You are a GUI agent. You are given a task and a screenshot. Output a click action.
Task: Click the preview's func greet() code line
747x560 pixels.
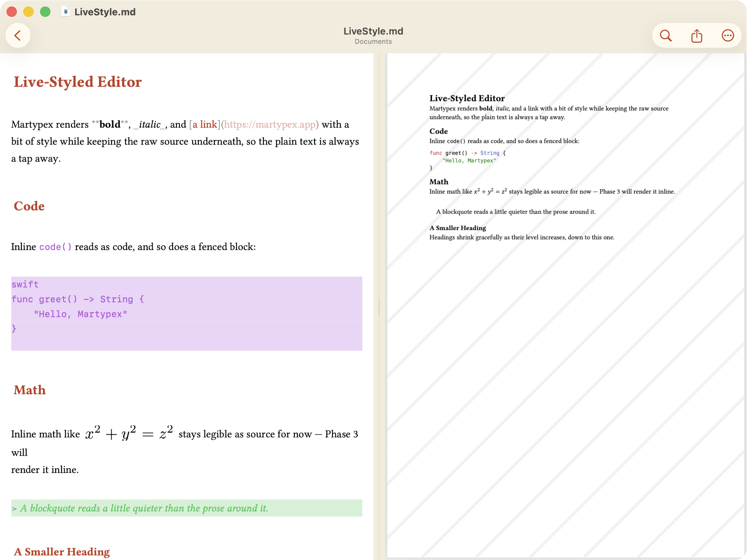468,153
